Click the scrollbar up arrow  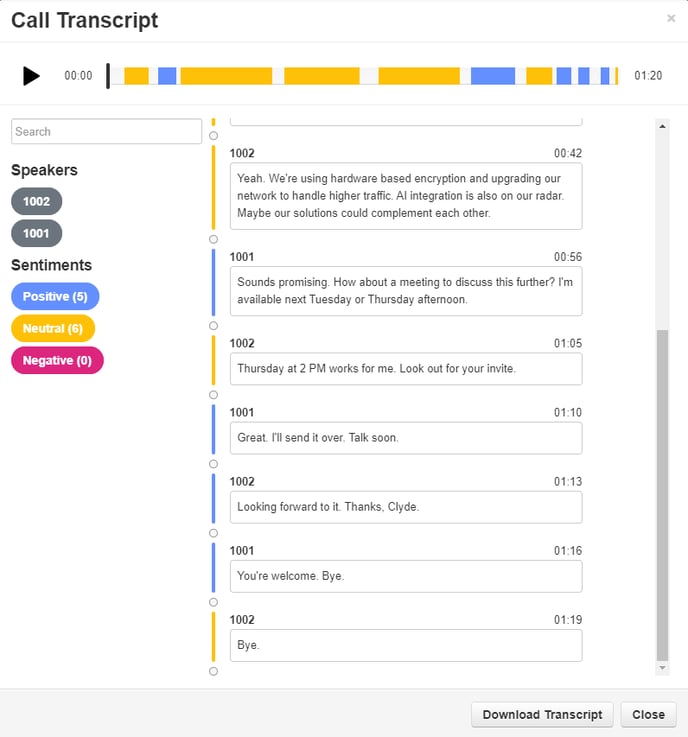click(x=662, y=126)
